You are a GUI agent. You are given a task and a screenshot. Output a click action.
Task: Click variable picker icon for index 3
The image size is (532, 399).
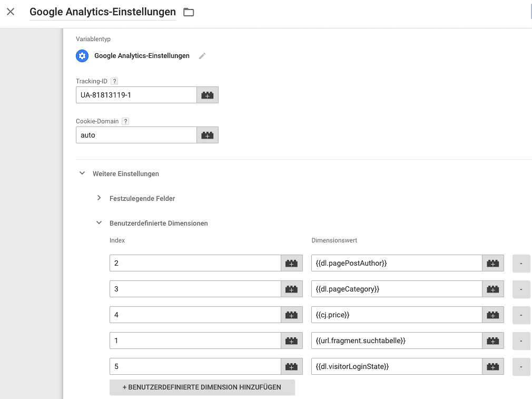(x=291, y=289)
